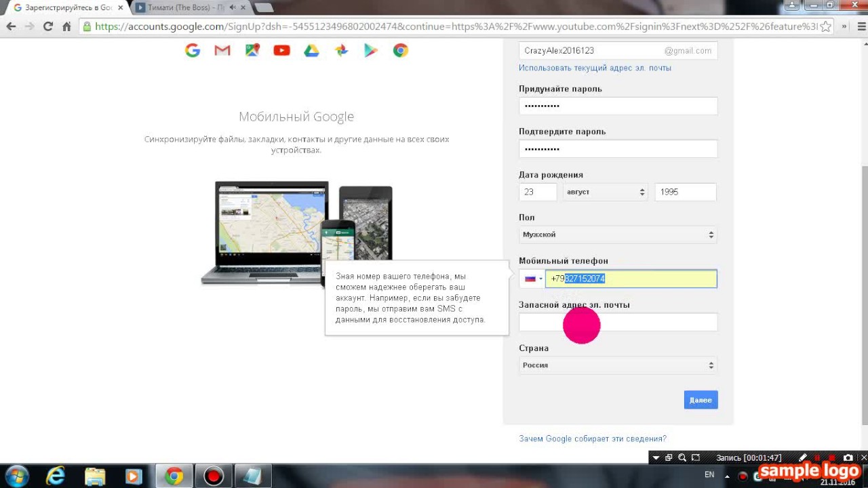
Task: Go to the browser home page icon
Action: tap(66, 26)
